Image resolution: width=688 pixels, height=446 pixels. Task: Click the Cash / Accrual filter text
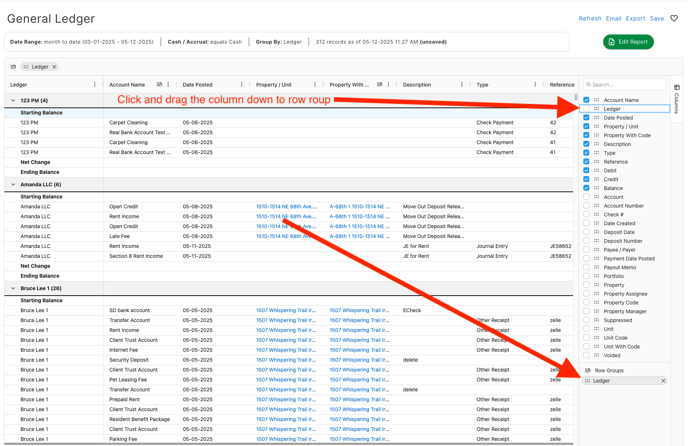(204, 42)
